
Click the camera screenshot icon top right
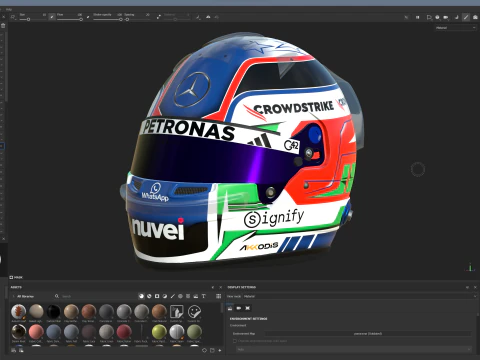click(x=475, y=17)
